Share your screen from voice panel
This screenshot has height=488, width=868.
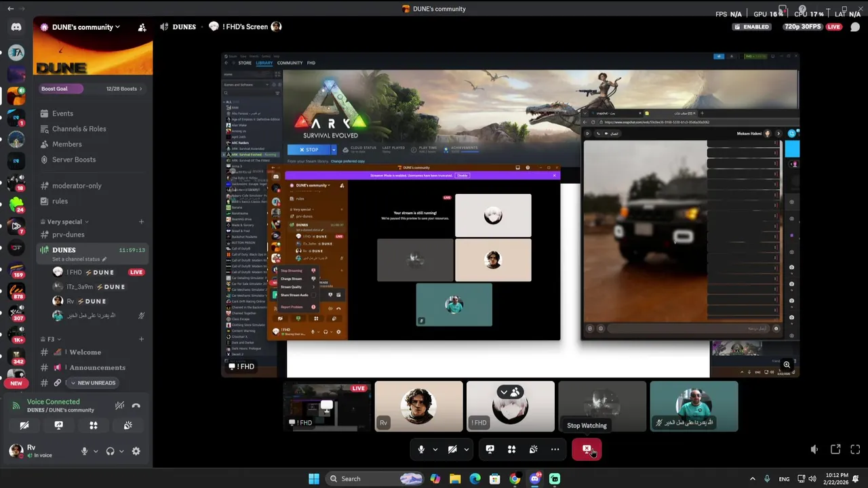pyautogui.click(x=59, y=426)
